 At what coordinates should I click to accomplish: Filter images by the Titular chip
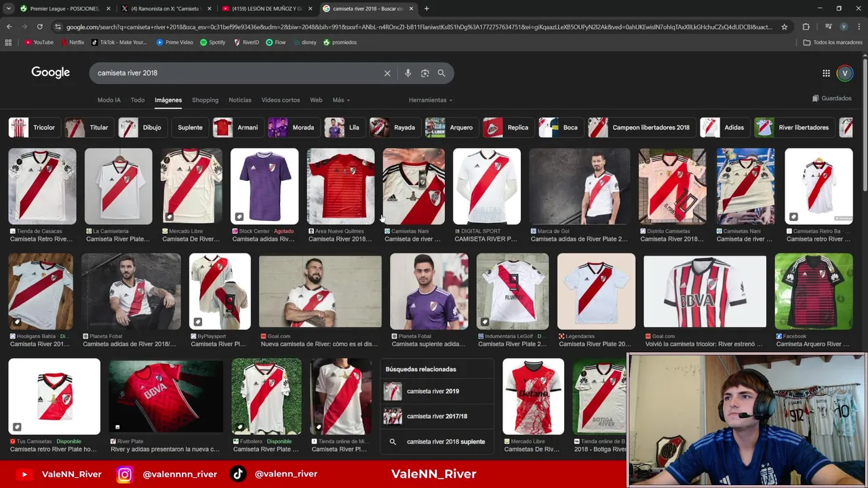click(88, 127)
